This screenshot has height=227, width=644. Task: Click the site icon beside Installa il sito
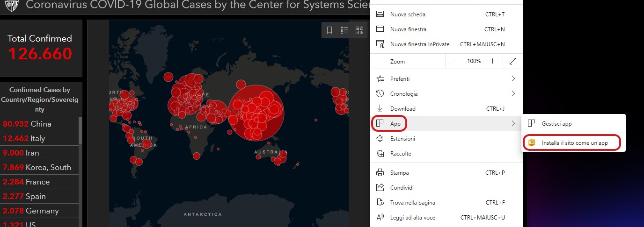coord(531,143)
